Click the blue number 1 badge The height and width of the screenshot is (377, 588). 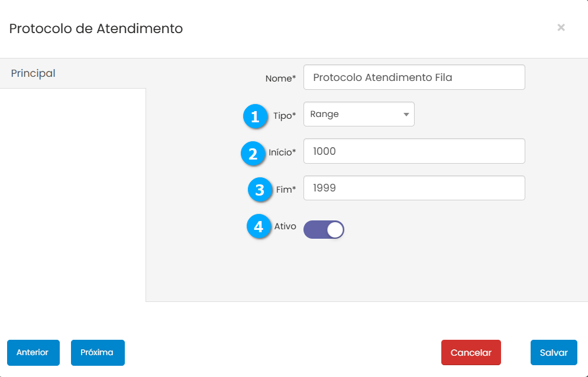(x=255, y=116)
